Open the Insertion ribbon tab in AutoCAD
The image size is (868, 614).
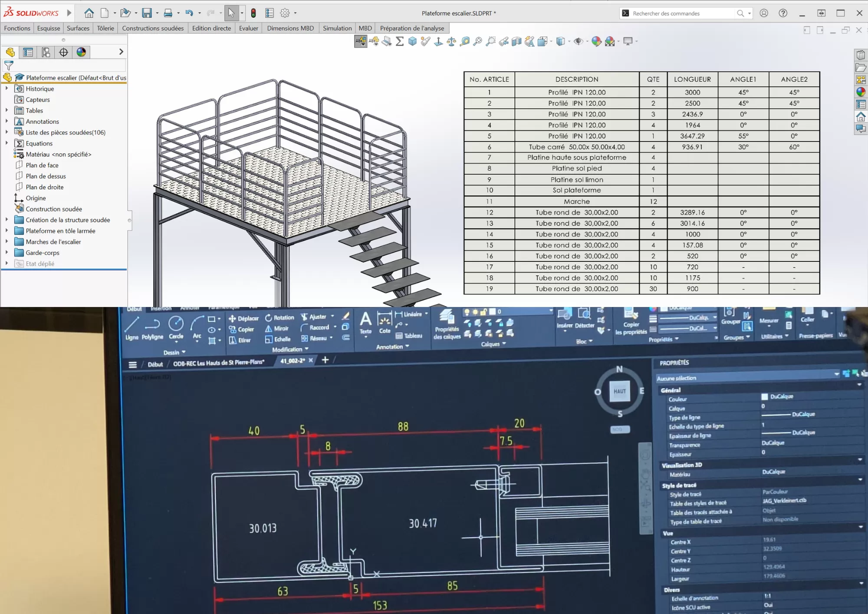(x=161, y=308)
